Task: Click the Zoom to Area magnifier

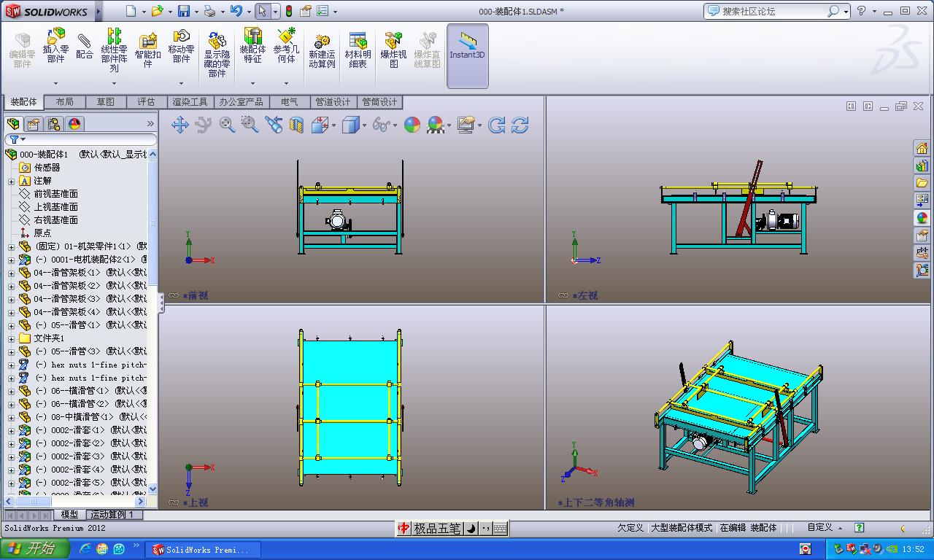Action: 250,125
